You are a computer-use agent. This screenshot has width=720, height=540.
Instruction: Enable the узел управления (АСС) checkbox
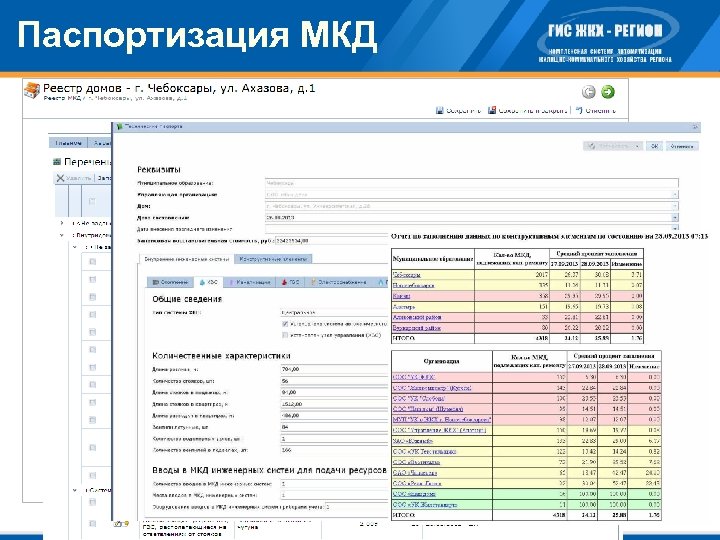click(285, 335)
